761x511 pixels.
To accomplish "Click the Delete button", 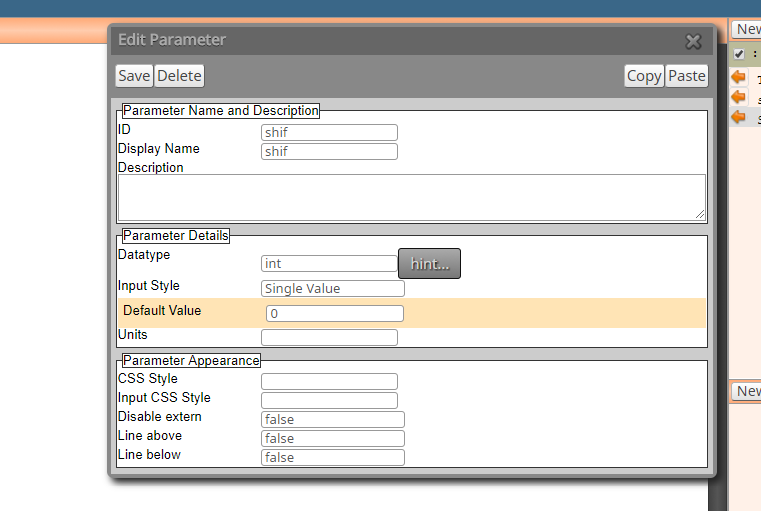I will coord(179,76).
